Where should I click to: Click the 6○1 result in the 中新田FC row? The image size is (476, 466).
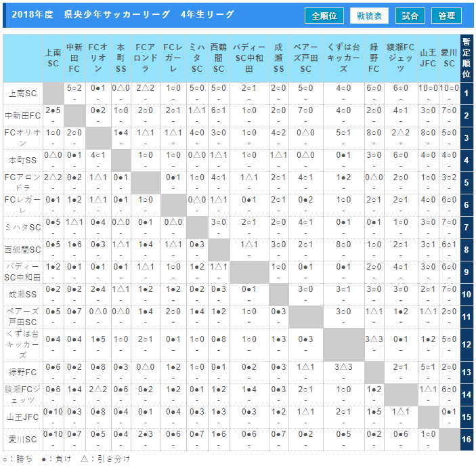point(219,110)
